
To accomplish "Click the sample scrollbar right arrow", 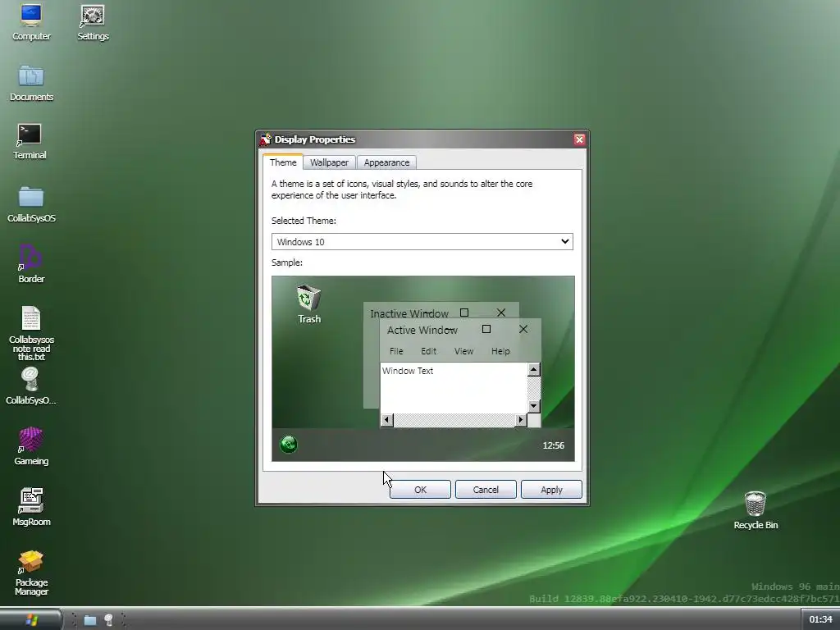I will tap(521, 420).
